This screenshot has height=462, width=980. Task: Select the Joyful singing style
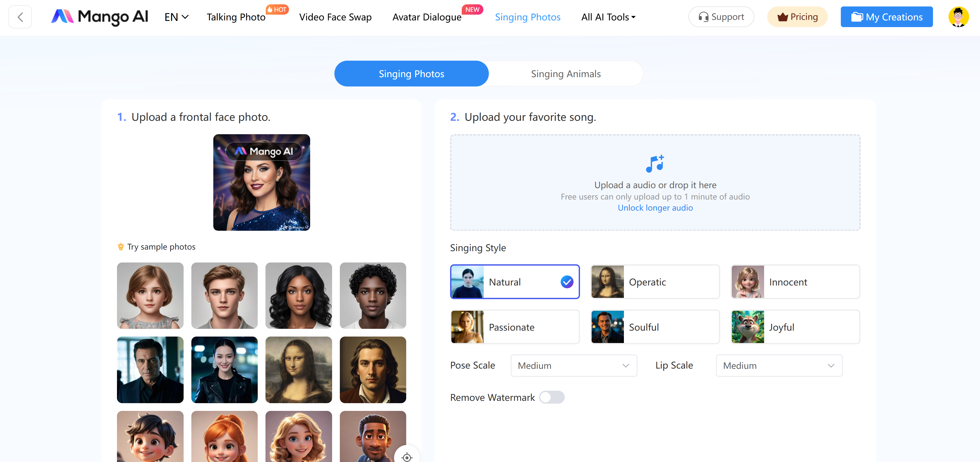click(795, 327)
